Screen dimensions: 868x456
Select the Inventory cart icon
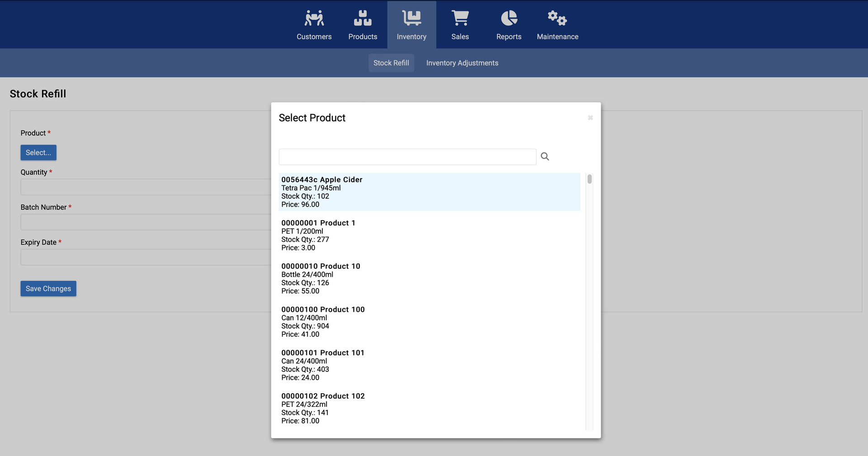click(x=411, y=19)
